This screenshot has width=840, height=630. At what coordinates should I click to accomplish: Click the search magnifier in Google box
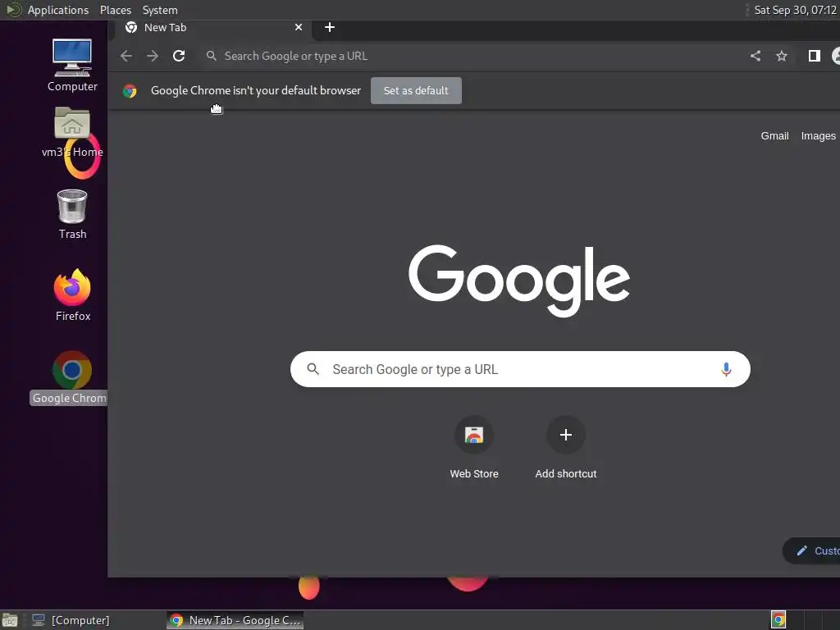click(313, 369)
